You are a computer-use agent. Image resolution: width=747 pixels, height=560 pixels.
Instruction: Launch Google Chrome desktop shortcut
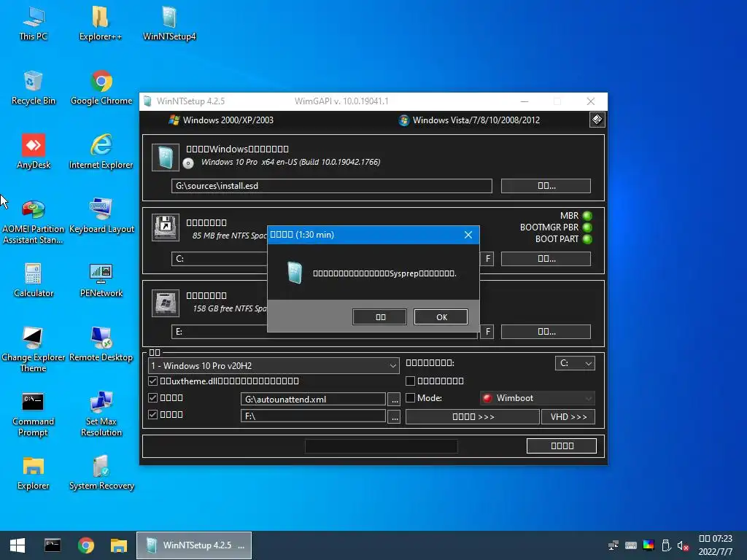coord(101,87)
